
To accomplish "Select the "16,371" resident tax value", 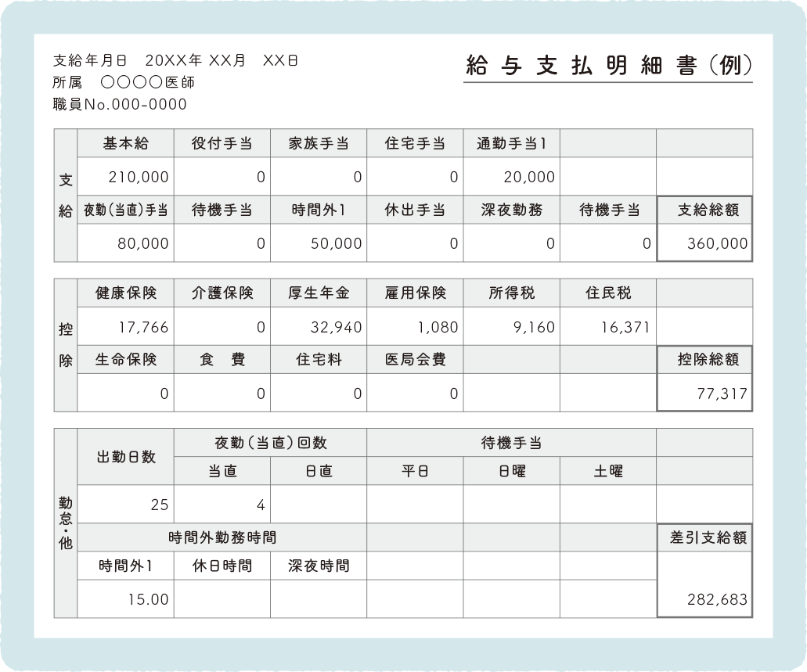I will [x=626, y=327].
